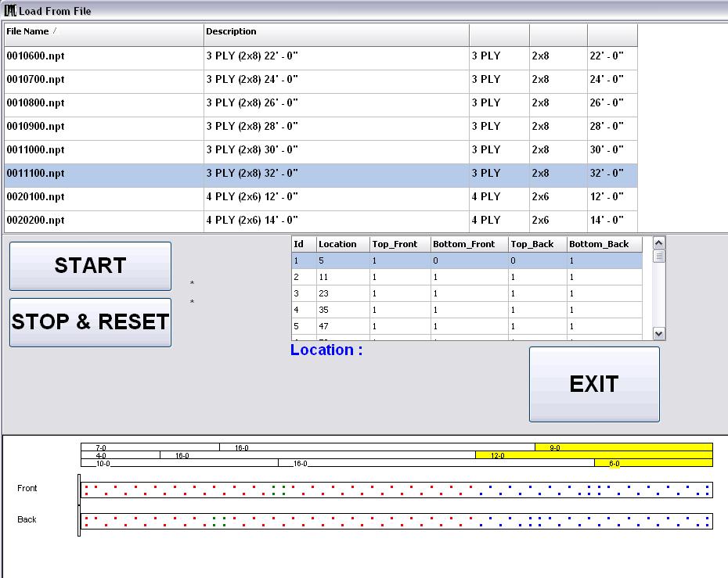Click the yellow 6-0 board segment

[653, 463]
